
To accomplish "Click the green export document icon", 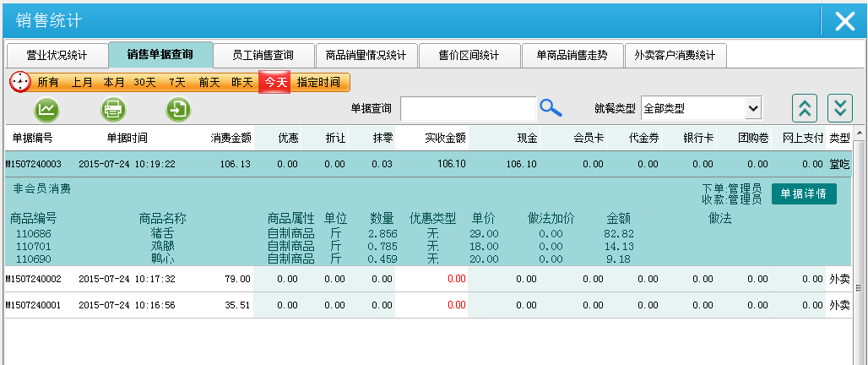I will click(178, 109).
